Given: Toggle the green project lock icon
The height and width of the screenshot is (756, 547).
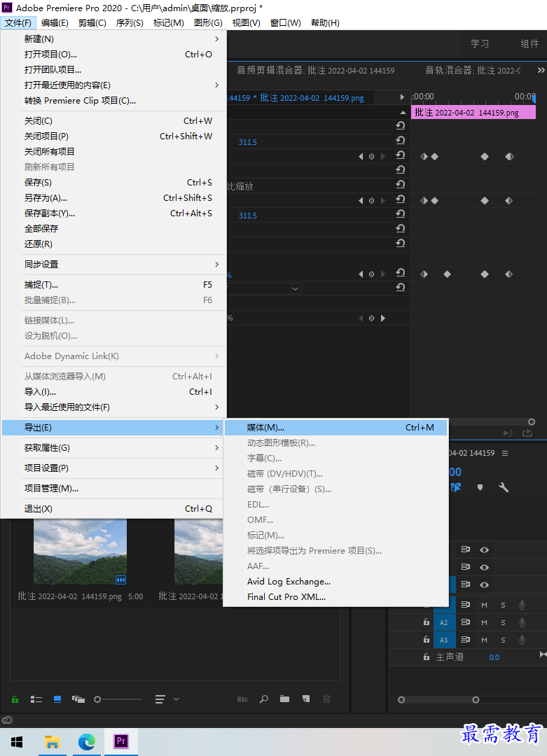Looking at the screenshot, I should pos(15,699).
